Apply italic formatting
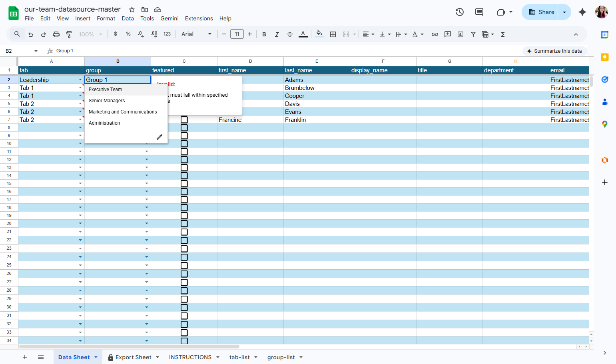The image size is (616, 364). pos(277,34)
